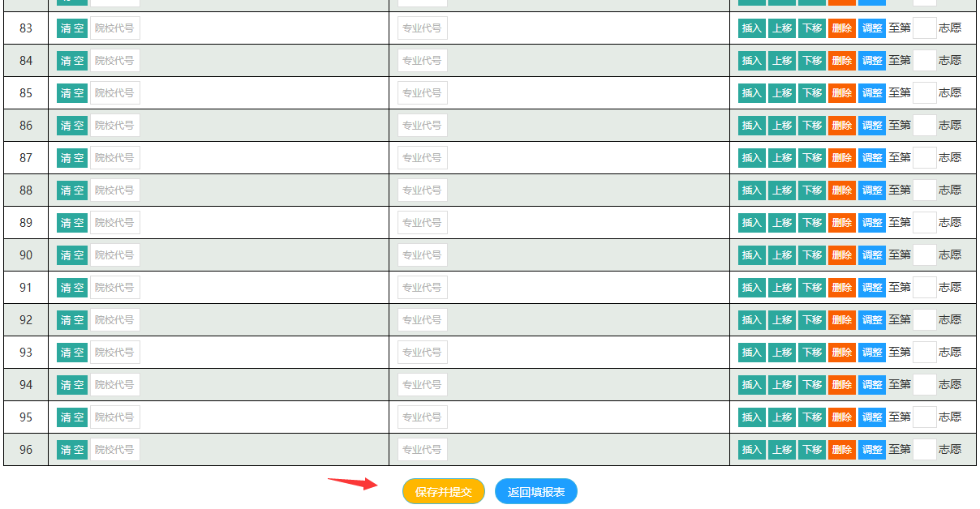The width and height of the screenshot is (980, 509).
Task: Click 下移 in row 88
Action: [x=812, y=190]
